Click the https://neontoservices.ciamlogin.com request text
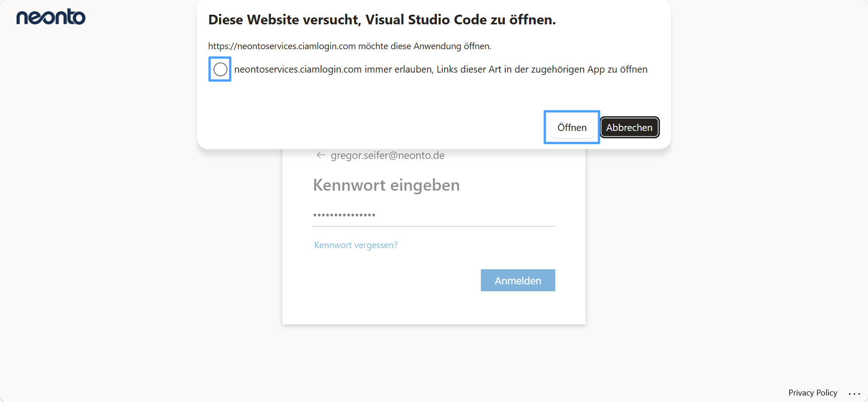The image size is (868, 402). point(349,46)
